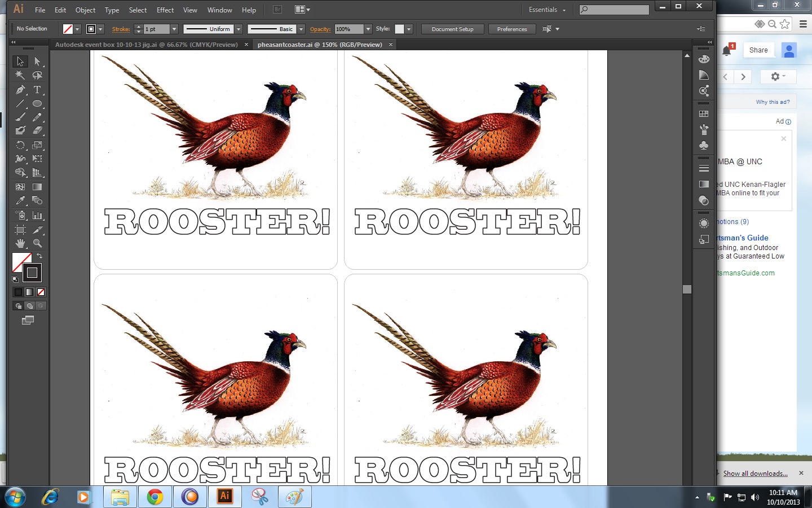Enable Draw Normal mode
Image resolution: width=812 pixels, height=508 pixels.
[18, 306]
